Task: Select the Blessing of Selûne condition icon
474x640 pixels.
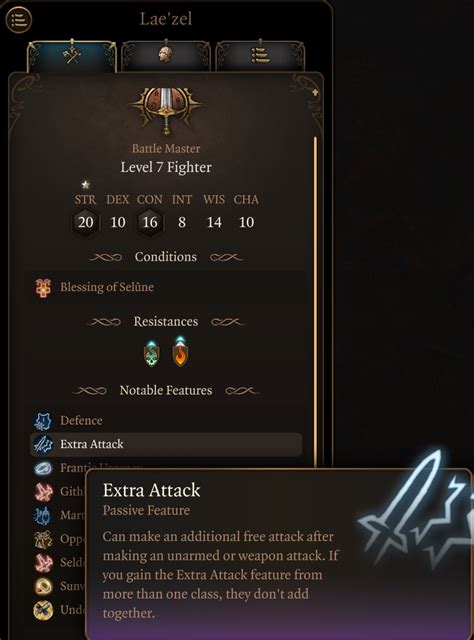Action: coord(43,287)
